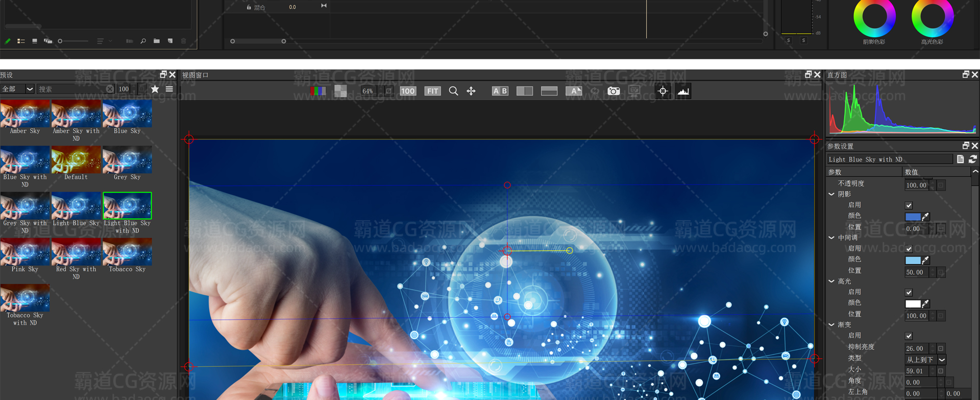Enable A B comparison view
The width and height of the screenshot is (980, 400).
pos(500,91)
